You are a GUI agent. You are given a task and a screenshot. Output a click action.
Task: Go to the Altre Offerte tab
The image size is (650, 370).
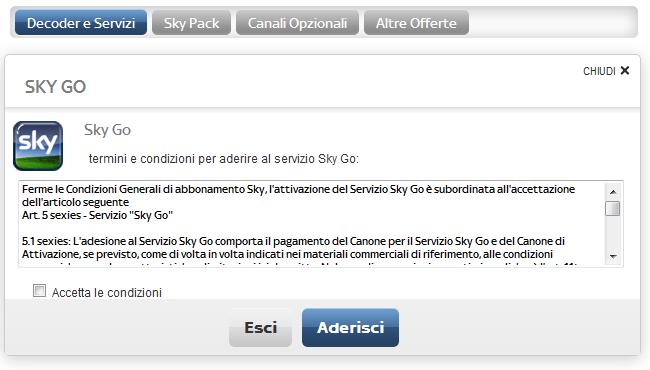coord(416,23)
